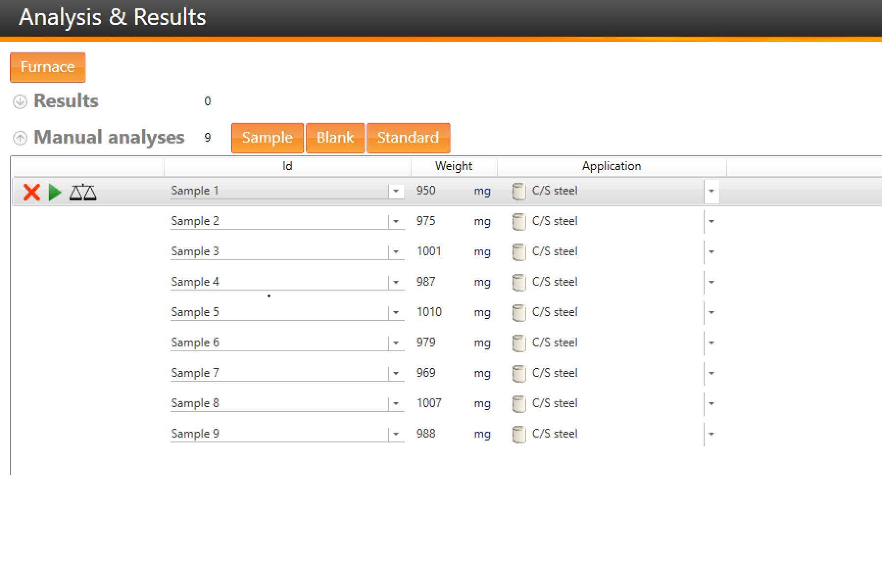Collapse the Manual analyses section
The width and height of the screenshot is (882, 588).
pyautogui.click(x=20, y=138)
